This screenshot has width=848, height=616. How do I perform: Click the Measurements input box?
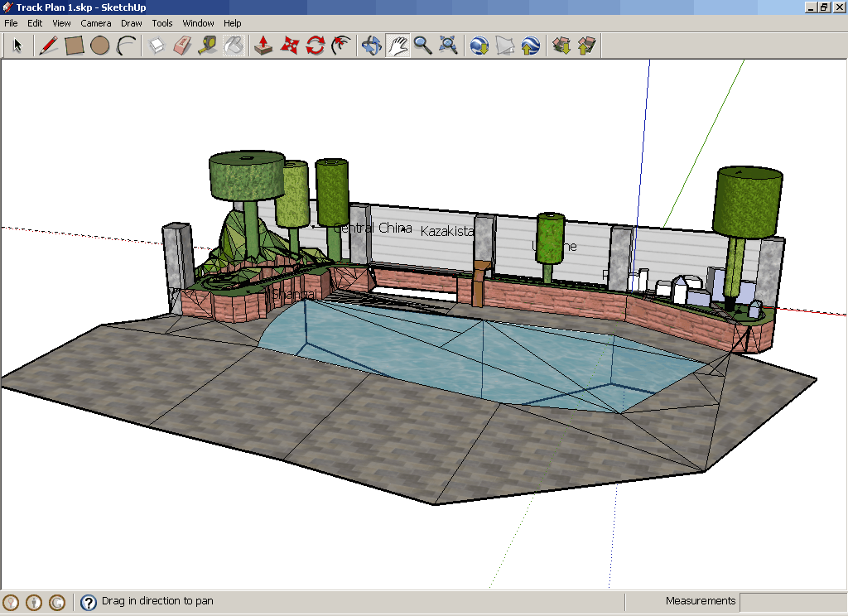pos(793,601)
